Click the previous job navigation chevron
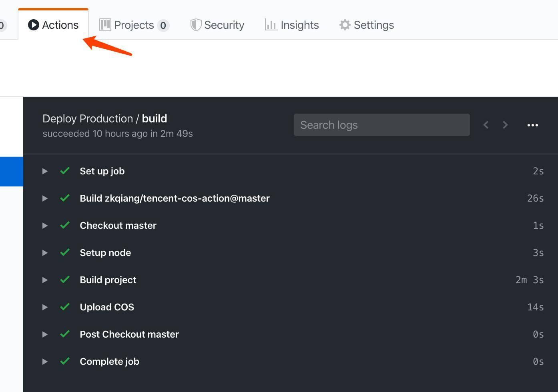 [486, 125]
